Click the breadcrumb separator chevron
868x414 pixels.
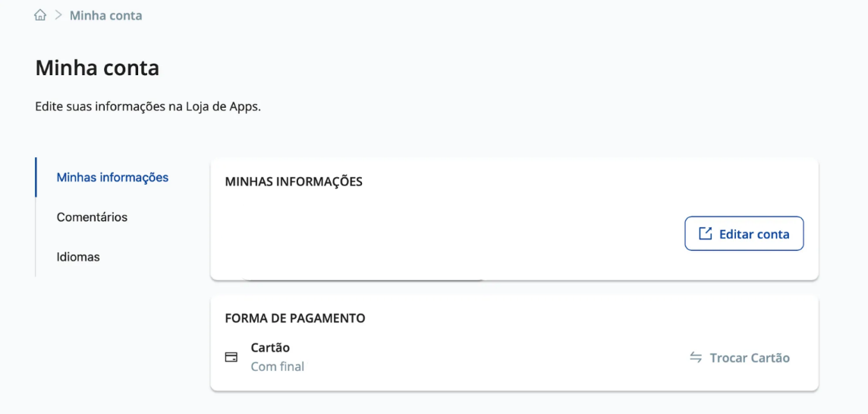coord(57,15)
